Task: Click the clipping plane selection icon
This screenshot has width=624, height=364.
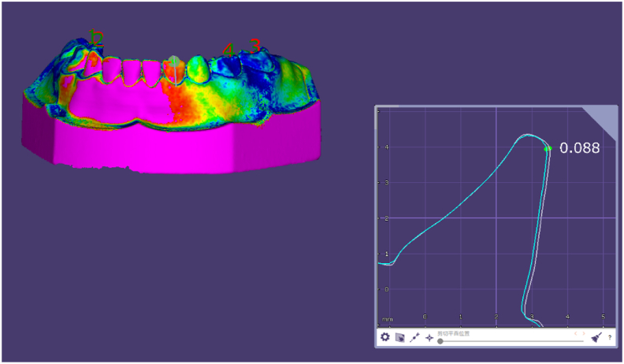Action: coord(400,337)
